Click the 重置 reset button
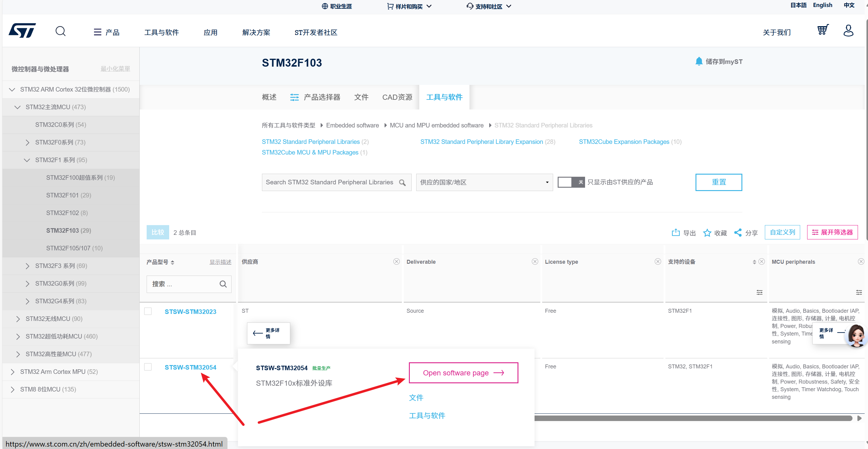This screenshot has height=449, width=868. 718,182
